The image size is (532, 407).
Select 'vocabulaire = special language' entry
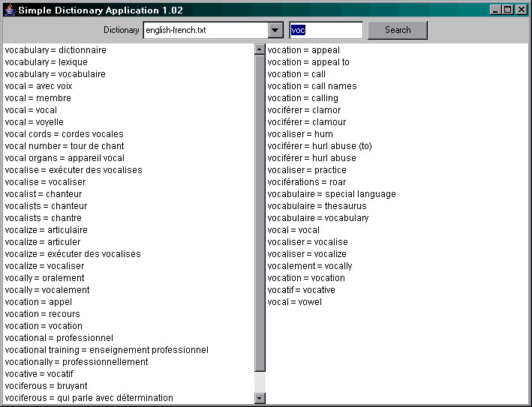(332, 194)
